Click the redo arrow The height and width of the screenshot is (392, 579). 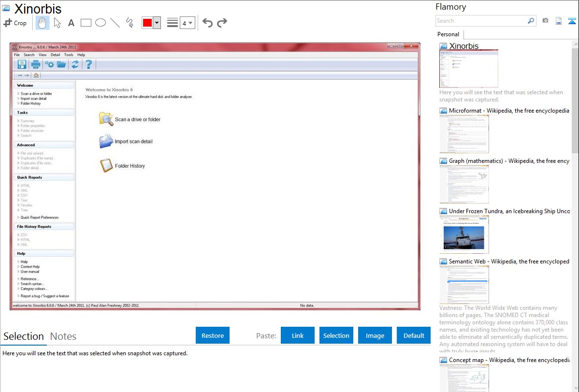pyautogui.click(x=222, y=23)
